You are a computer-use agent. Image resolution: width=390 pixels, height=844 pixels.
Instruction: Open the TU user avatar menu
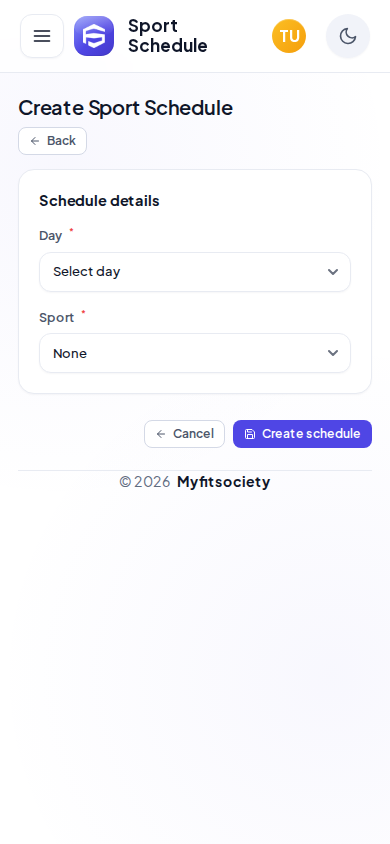(x=289, y=36)
